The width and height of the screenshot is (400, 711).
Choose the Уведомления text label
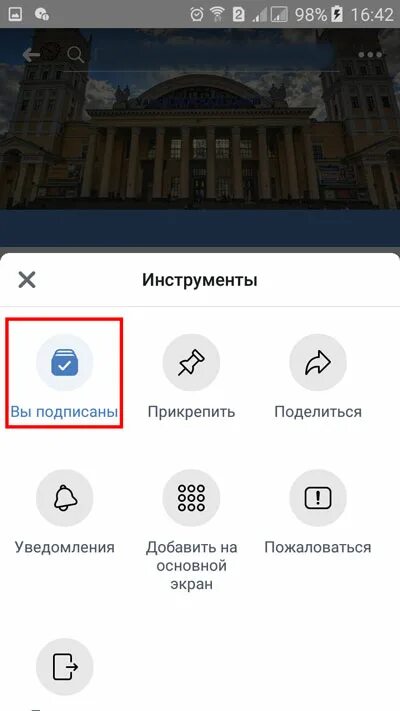coord(64,547)
